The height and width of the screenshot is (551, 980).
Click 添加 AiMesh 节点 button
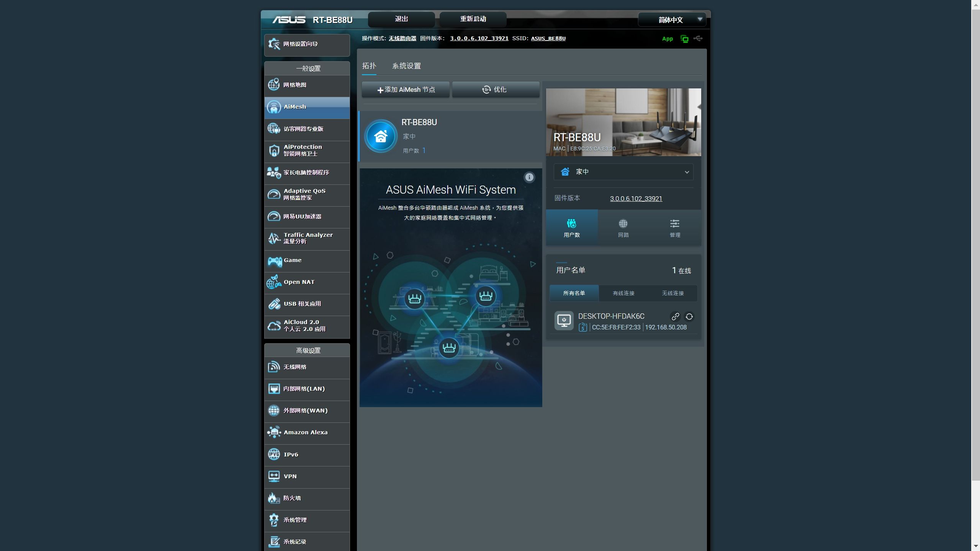point(406,90)
